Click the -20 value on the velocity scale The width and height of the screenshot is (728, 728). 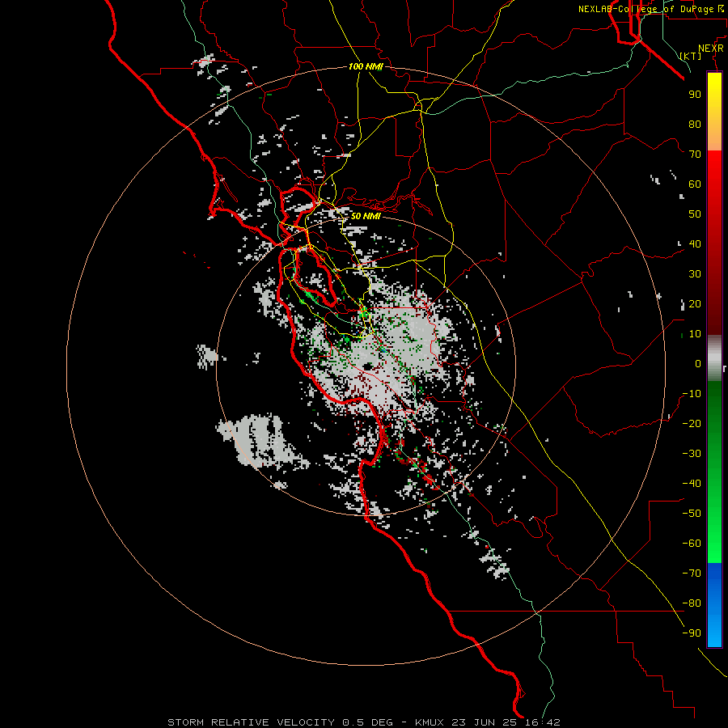point(692,423)
